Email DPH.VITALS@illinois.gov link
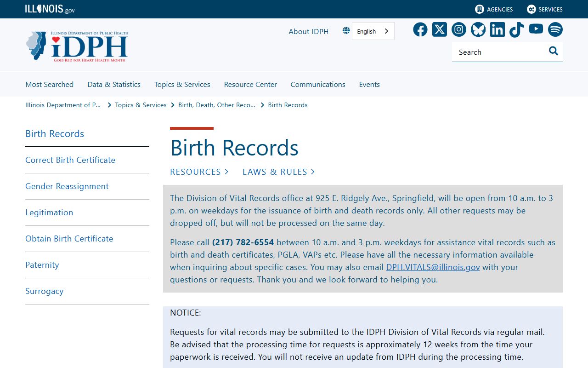 coord(433,267)
